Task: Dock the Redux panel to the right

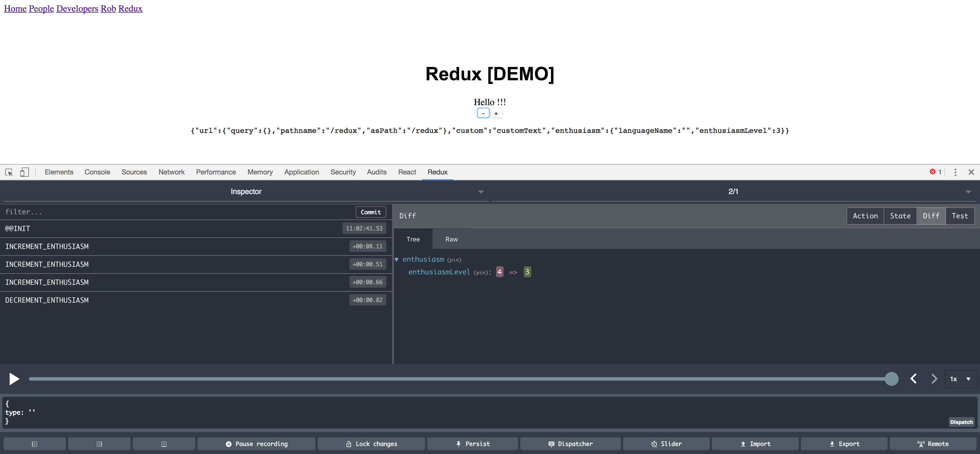Action: [x=99, y=444]
